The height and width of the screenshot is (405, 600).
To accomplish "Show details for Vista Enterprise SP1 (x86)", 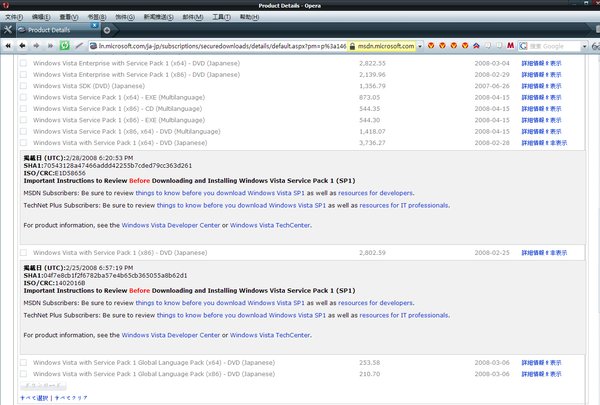I will tap(541, 74).
